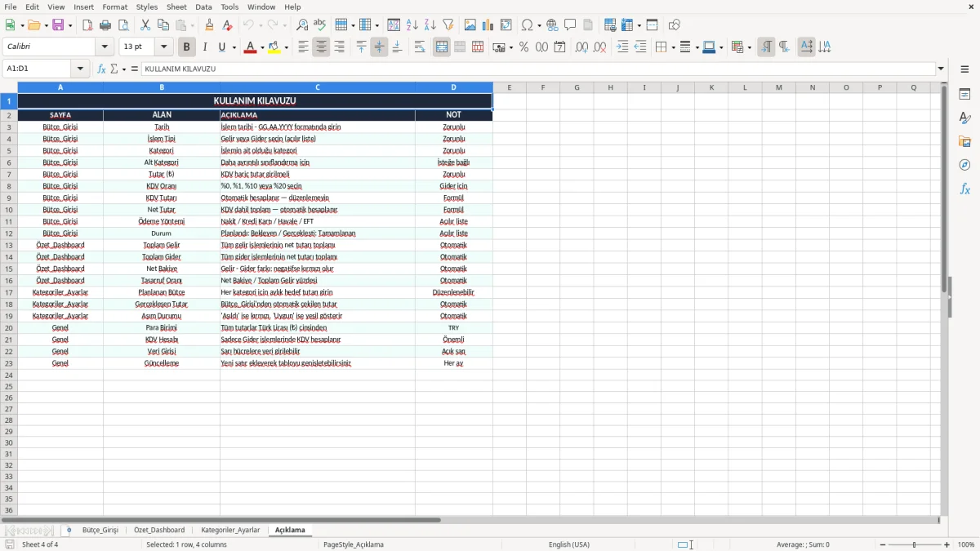Screen dimensions: 980x551
Task: Run spelling check
Action: 320,25
